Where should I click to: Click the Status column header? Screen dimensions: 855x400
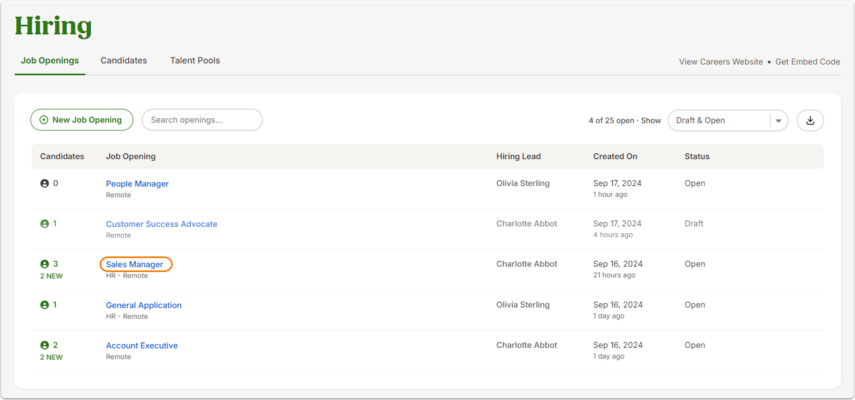(x=697, y=156)
